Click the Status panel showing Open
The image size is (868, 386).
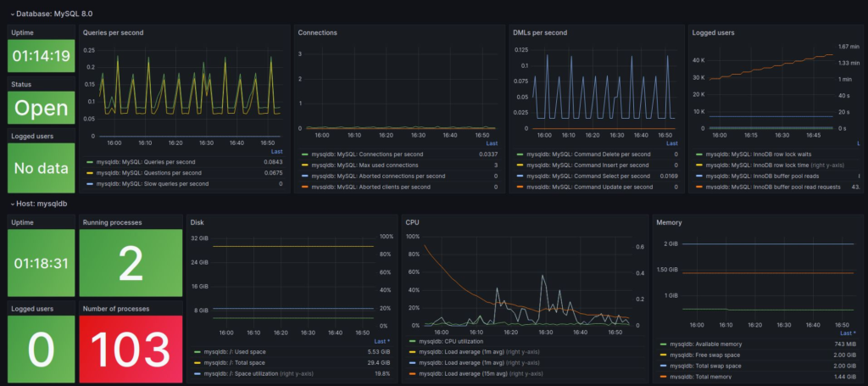41,108
